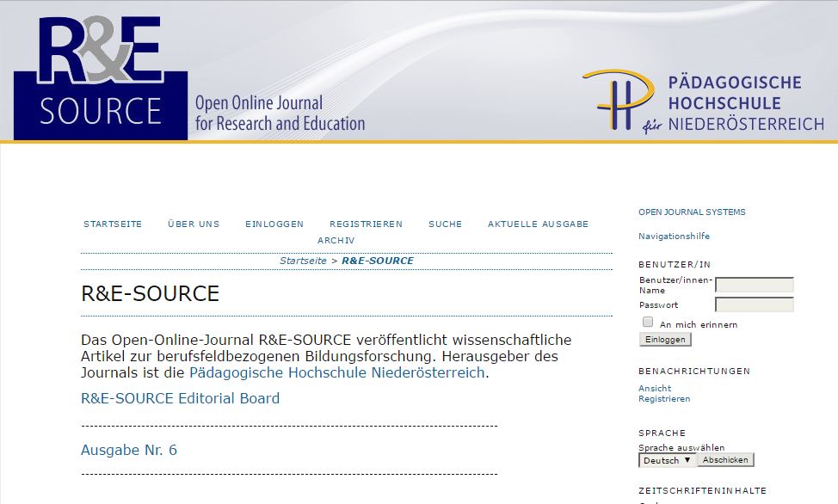
Task: Click the Sprache auswählen label
Action: click(681, 448)
